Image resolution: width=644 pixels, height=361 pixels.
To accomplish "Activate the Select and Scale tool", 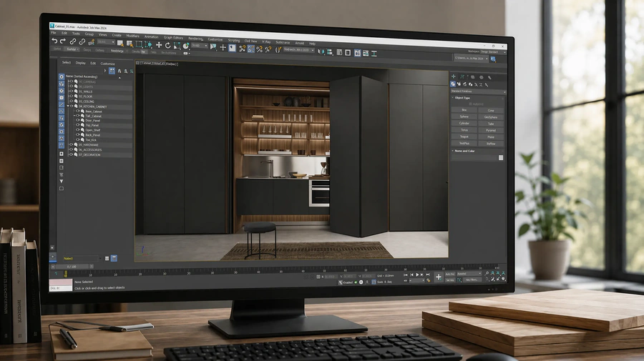I will (x=177, y=46).
